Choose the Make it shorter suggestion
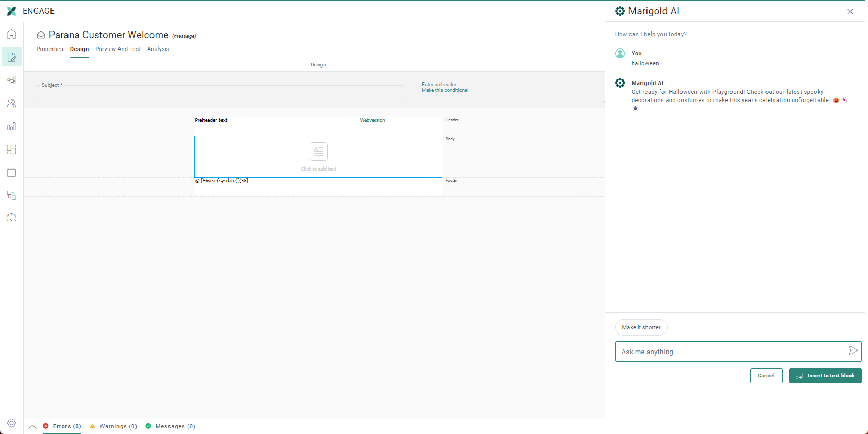This screenshot has width=868, height=434. [641, 327]
